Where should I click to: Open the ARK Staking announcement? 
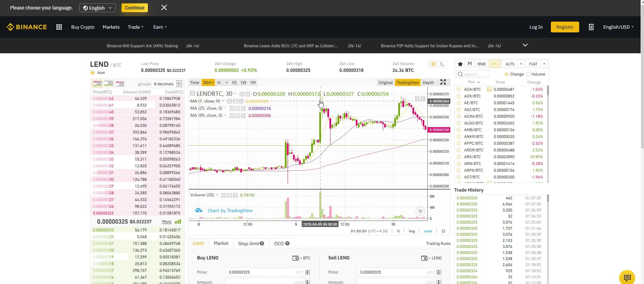click(x=142, y=46)
